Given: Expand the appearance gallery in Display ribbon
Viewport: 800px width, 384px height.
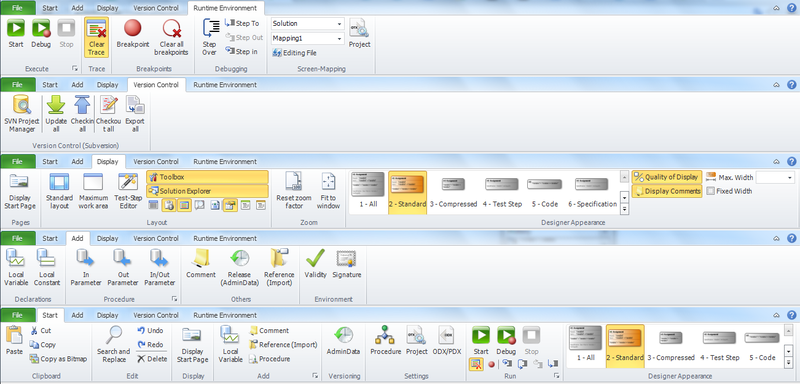Looking at the screenshot, I should click(624, 209).
